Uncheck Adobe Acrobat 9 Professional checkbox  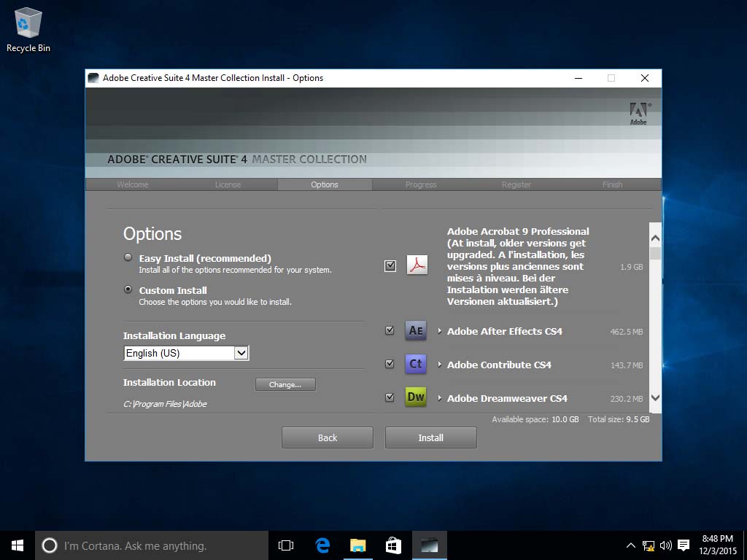point(390,266)
